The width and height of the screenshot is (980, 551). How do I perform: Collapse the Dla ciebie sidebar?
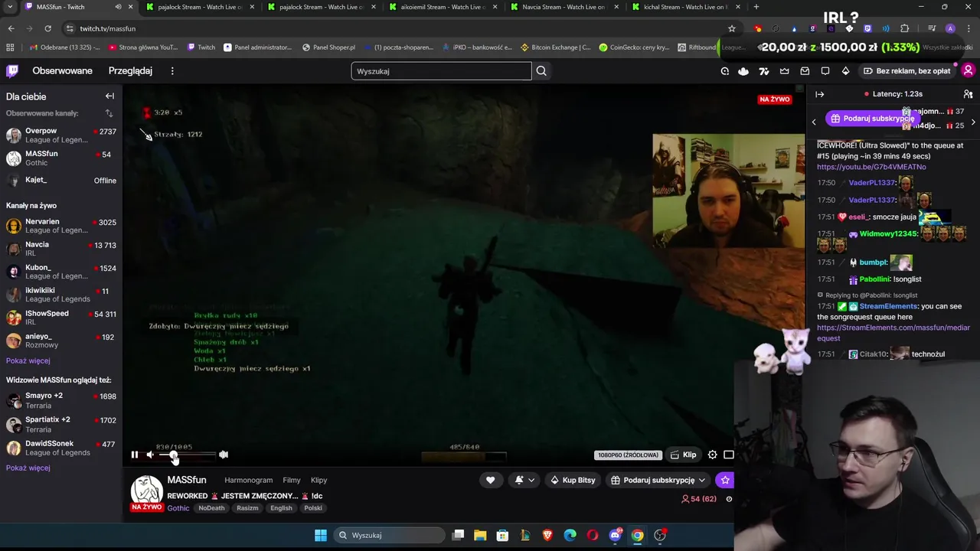click(x=109, y=96)
